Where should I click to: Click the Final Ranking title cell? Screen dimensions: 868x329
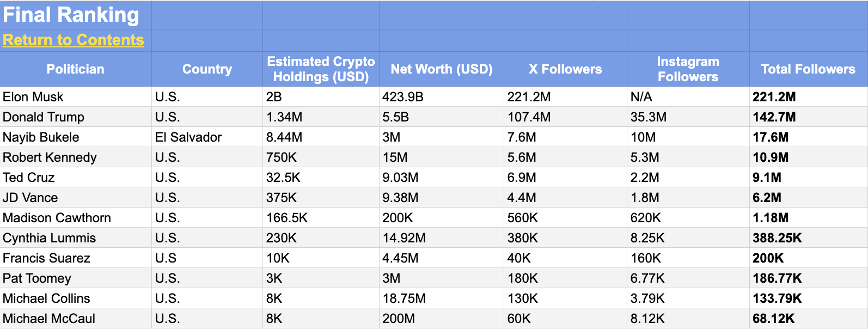tap(71, 15)
